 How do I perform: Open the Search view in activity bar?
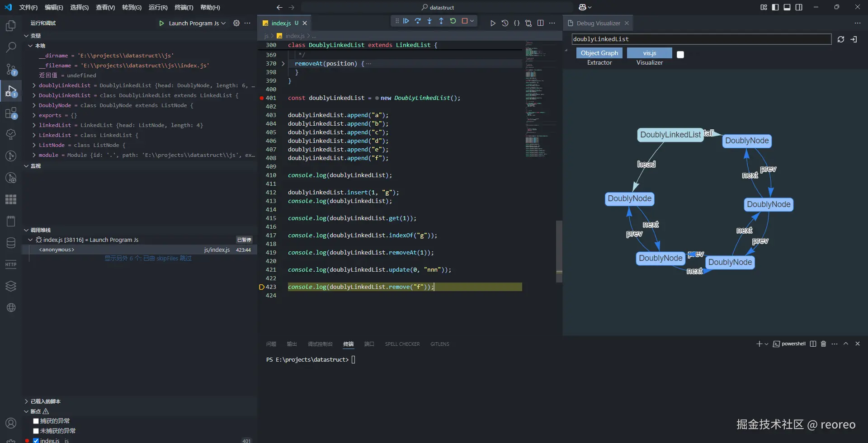11,47
